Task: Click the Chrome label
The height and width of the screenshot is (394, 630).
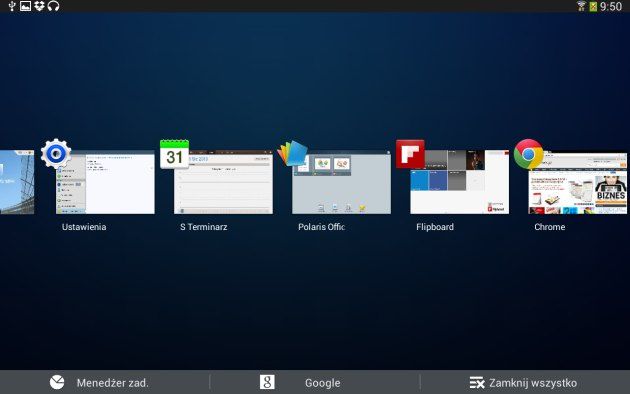Action: point(550,227)
